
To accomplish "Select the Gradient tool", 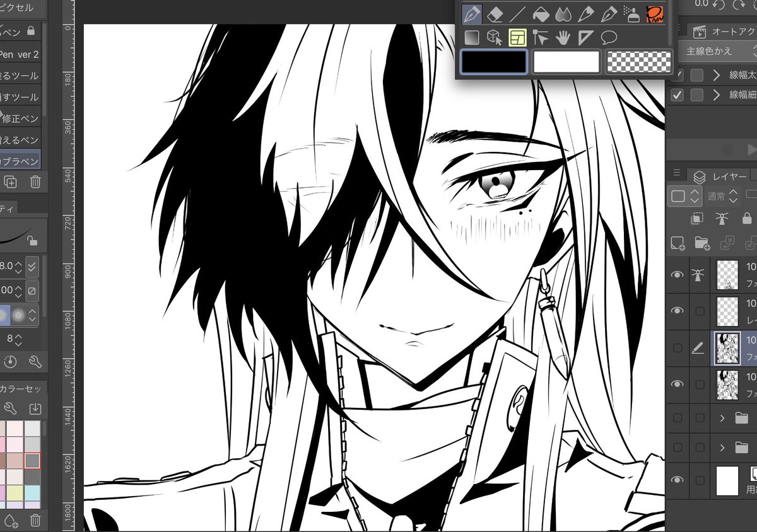I will pos(472,38).
